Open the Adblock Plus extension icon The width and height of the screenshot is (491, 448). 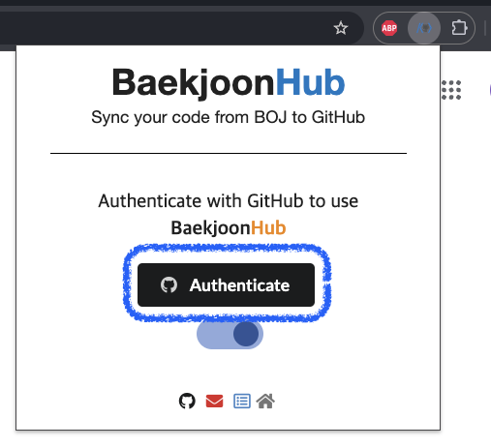coord(389,28)
